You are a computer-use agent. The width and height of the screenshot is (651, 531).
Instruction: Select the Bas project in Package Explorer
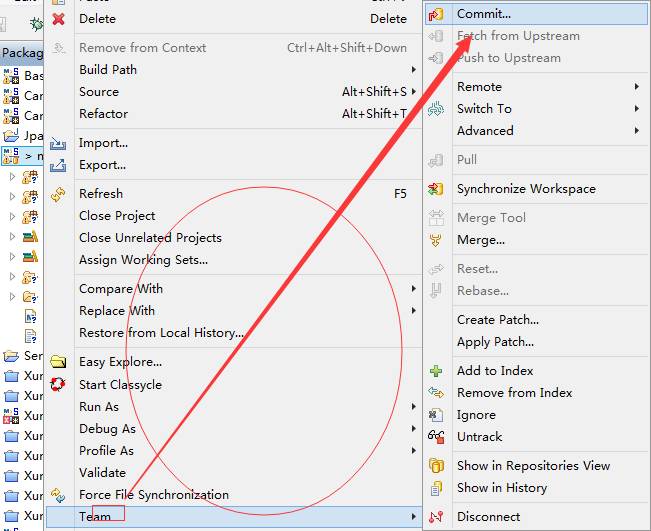pos(22,76)
